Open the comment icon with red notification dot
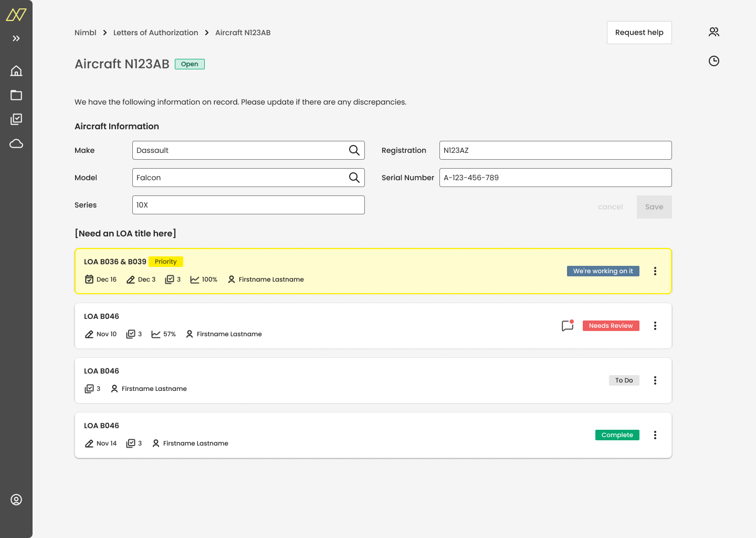Viewport: 756px width, 538px height. pyautogui.click(x=568, y=326)
